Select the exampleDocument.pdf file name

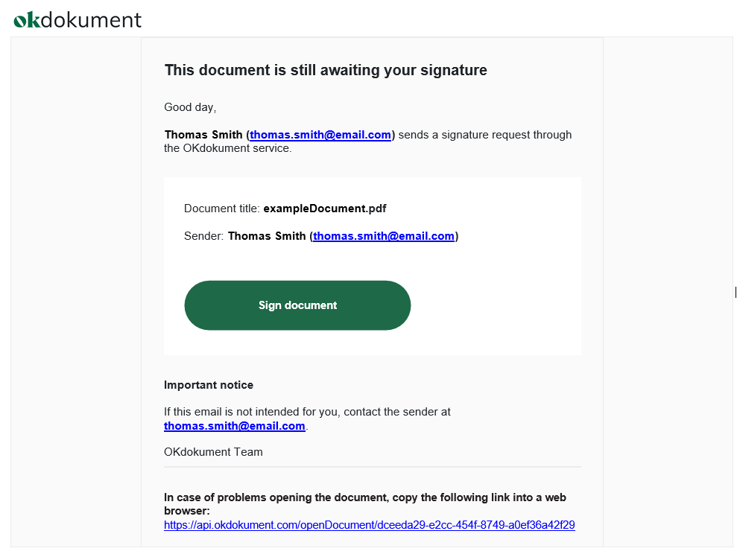(325, 209)
